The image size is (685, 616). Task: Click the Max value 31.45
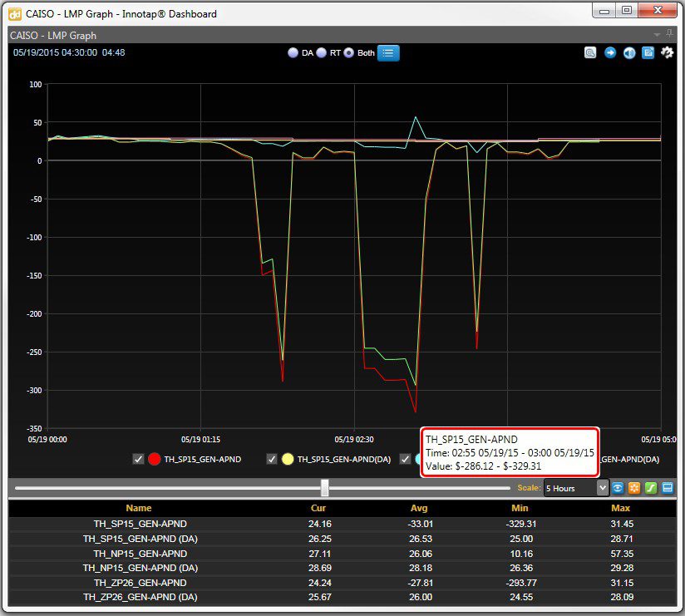coord(622,524)
